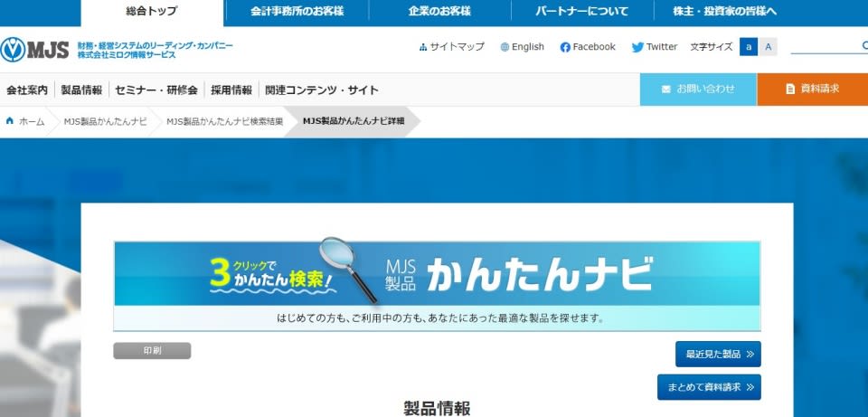
Task: Open the 製品情報 menu
Action: pyautogui.click(x=81, y=90)
